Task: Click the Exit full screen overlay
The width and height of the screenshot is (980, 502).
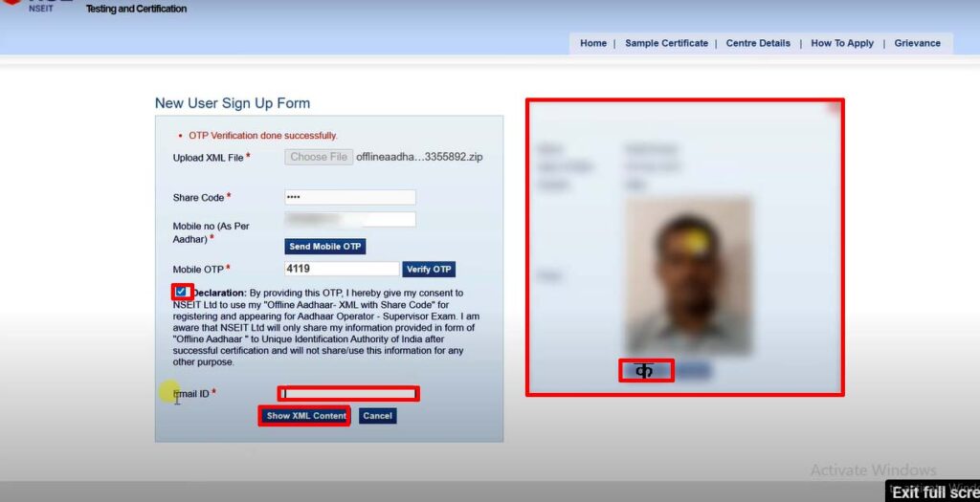Action: (x=933, y=492)
